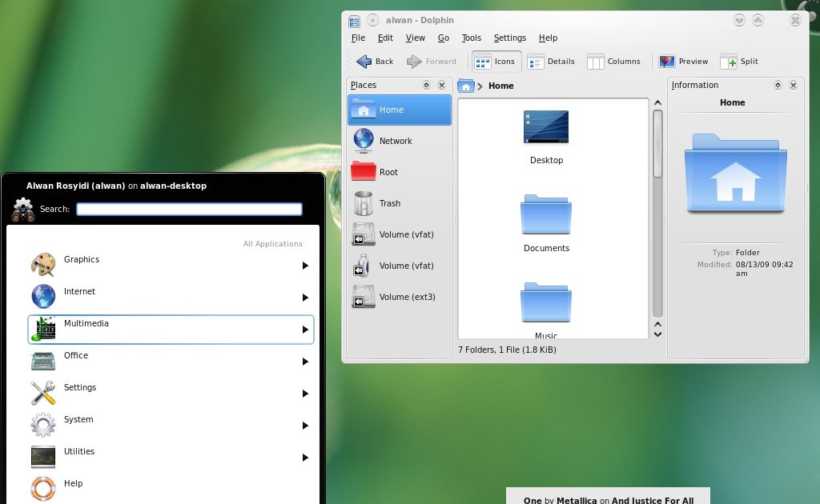The width and height of the screenshot is (820, 504).
Task: Float the Places panel
Action: (x=426, y=85)
